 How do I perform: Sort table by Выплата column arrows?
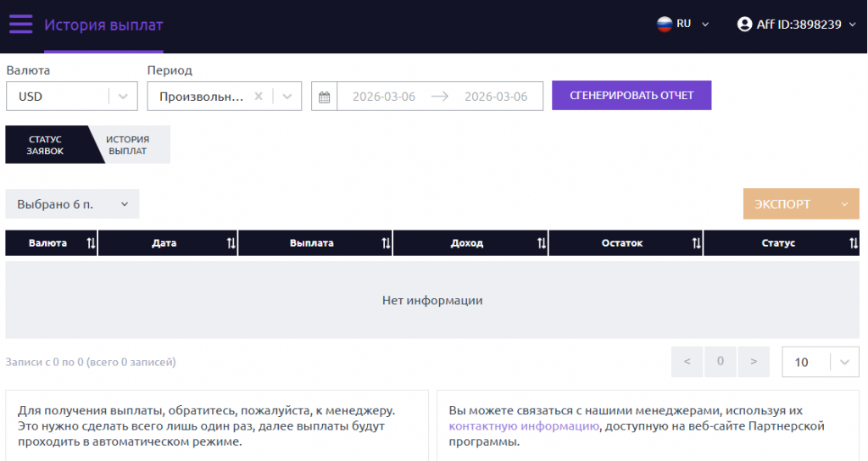click(x=386, y=243)
